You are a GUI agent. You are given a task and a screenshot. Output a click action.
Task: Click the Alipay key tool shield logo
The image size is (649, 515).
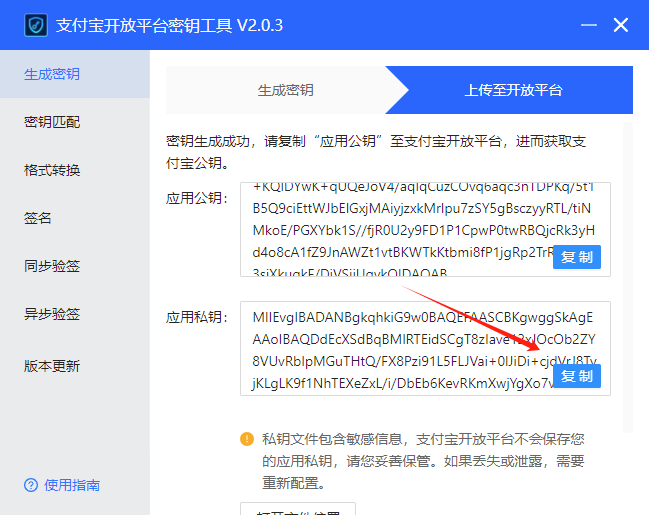36,25
